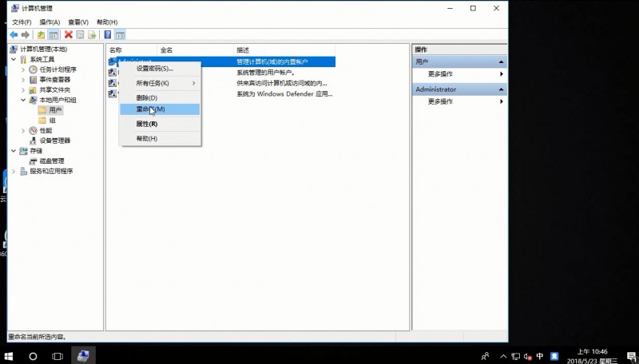Select the 设备管理器 icon in the tree
639x364 pixels.
[x=33, y=140]
